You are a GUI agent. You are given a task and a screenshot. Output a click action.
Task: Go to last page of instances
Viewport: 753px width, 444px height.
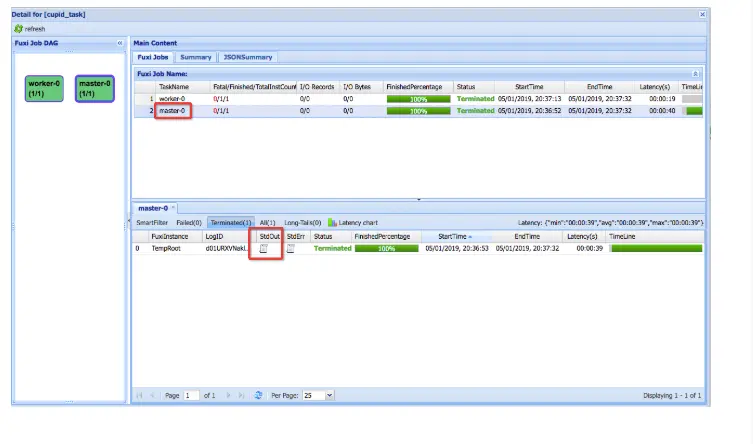pyautogui.click(x=241, y=396)
